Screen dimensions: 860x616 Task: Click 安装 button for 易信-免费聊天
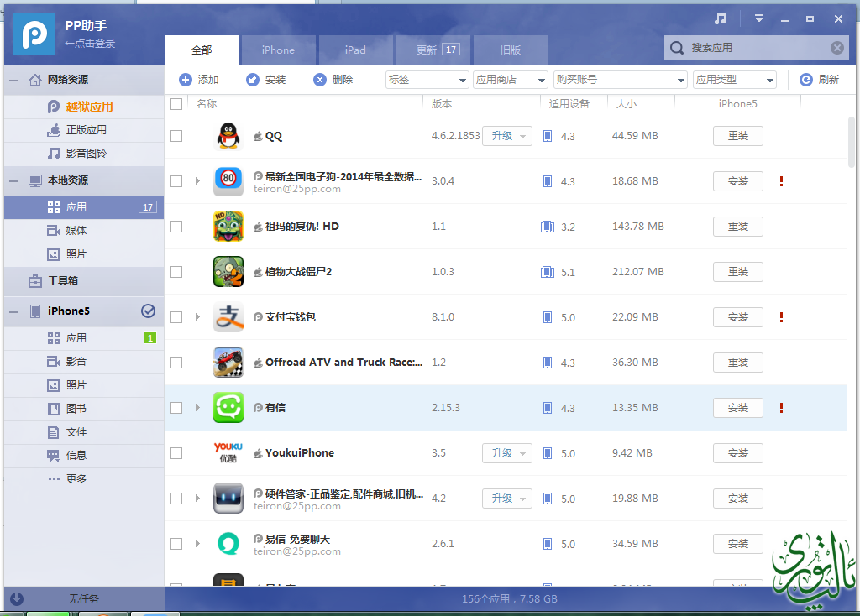737,544
